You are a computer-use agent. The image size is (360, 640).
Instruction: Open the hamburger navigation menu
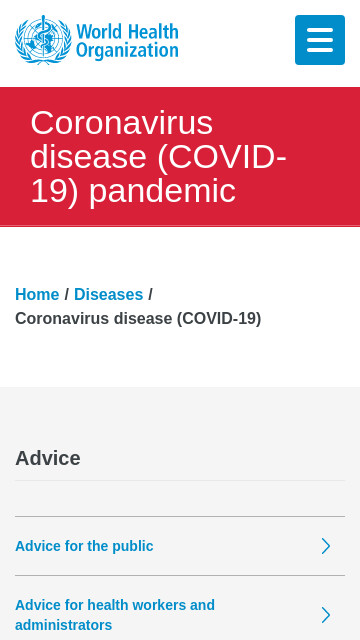pyautogui.click(x=320, y=40)
